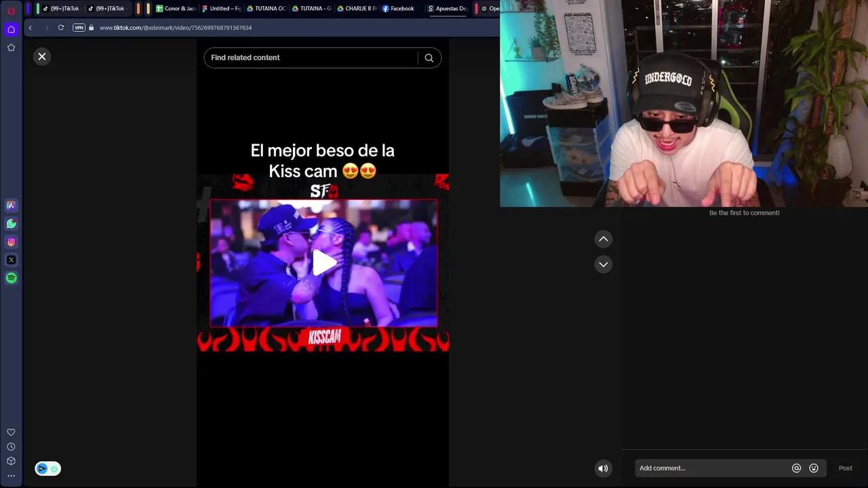868x488 pixels.
Task: Open sidebar three-dots more options
Action: [11, 476]
